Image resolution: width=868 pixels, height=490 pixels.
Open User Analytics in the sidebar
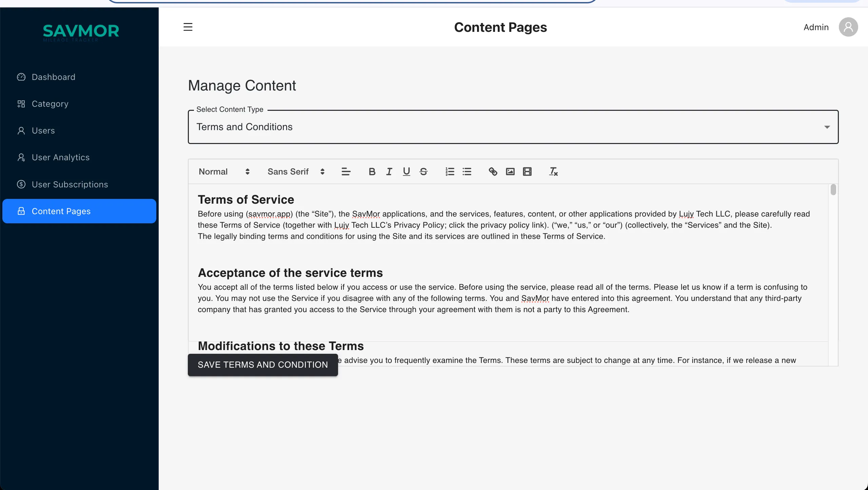pos(60,158)
